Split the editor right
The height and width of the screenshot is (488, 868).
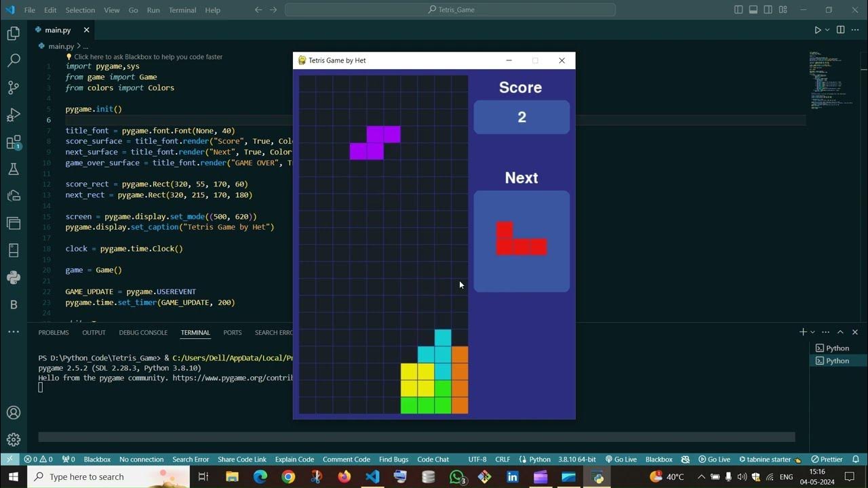point(841,30)
